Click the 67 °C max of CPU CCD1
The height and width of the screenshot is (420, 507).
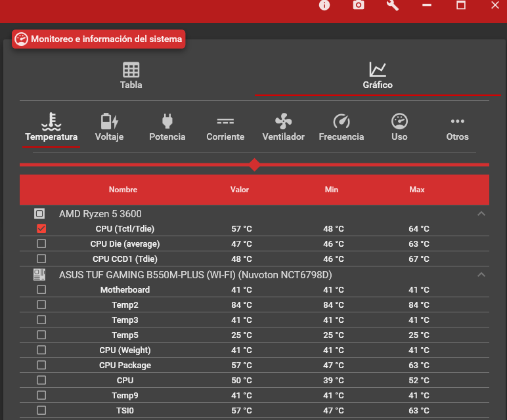[419, 259]
